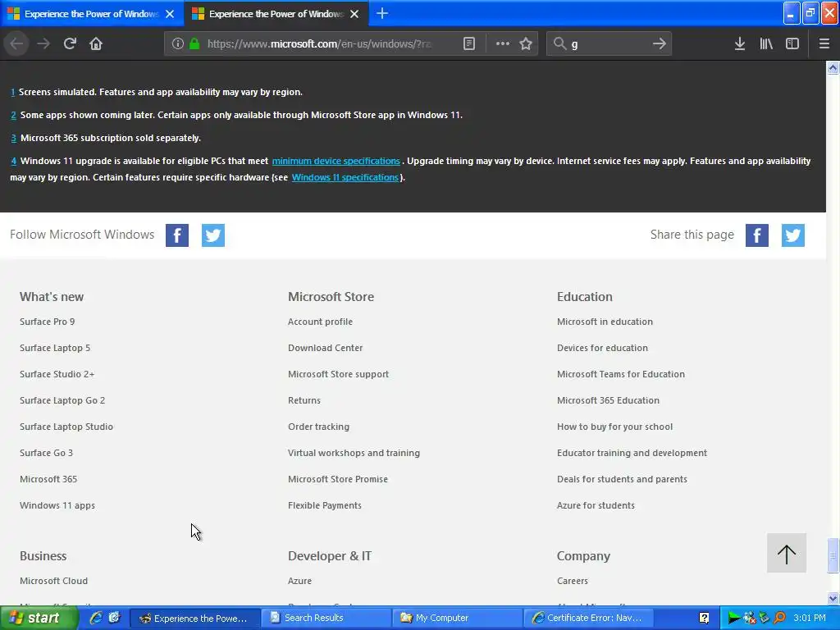Image resolution: width=840 pixels, height=630 pixels.
Task: Click the Forward navigation arrow
Action: pos(43,43)
